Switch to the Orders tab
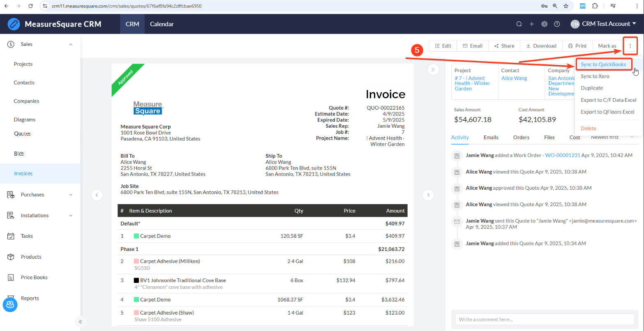 [521, 138]
